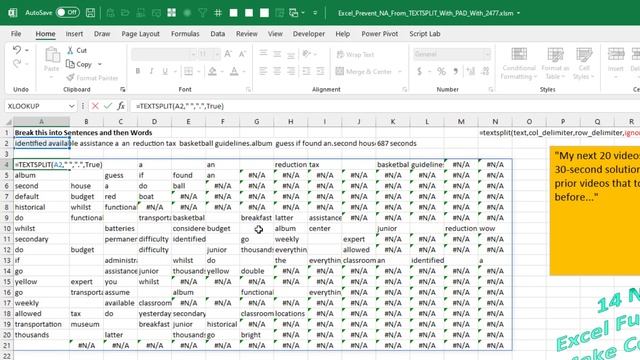Toggle Bold formatting

pos(138,71)
